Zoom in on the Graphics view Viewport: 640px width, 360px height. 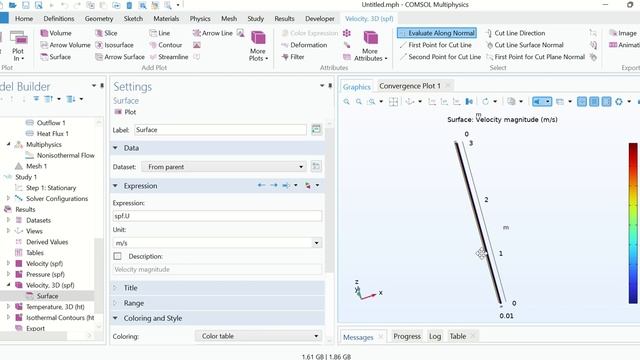pos(347,102)
